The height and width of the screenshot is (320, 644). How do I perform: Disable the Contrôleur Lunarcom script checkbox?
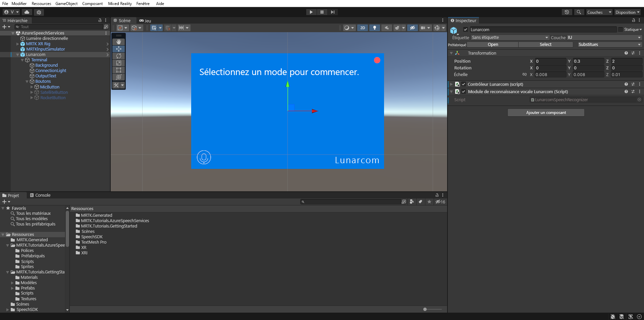pos(464,84)
